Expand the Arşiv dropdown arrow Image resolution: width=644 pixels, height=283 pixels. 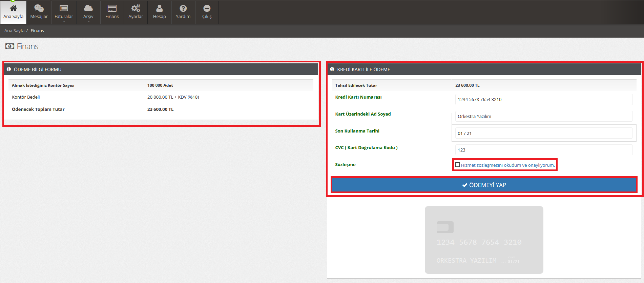click(x=88, y=21)
